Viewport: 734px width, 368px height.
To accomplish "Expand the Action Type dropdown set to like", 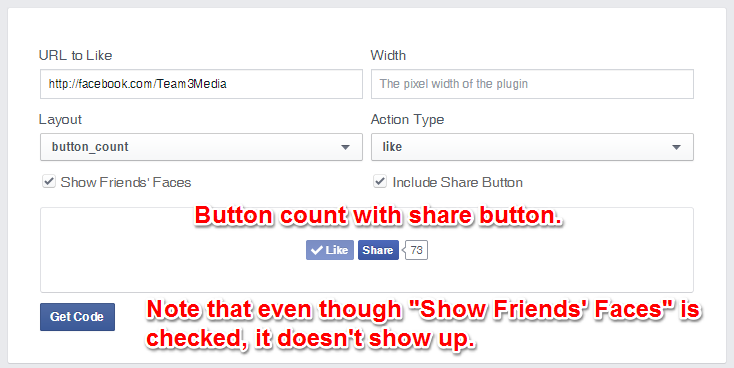I will click(532, 147).
